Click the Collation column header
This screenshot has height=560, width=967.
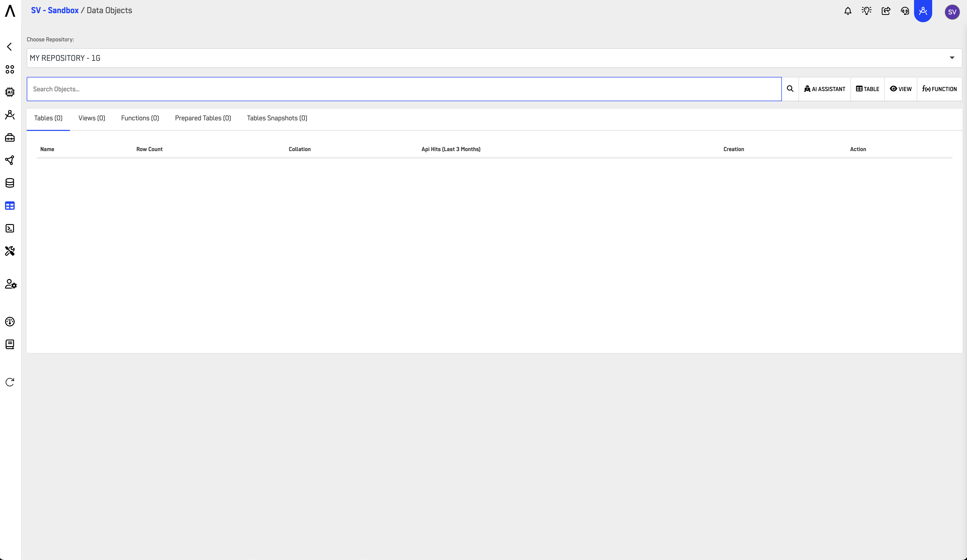300,149
